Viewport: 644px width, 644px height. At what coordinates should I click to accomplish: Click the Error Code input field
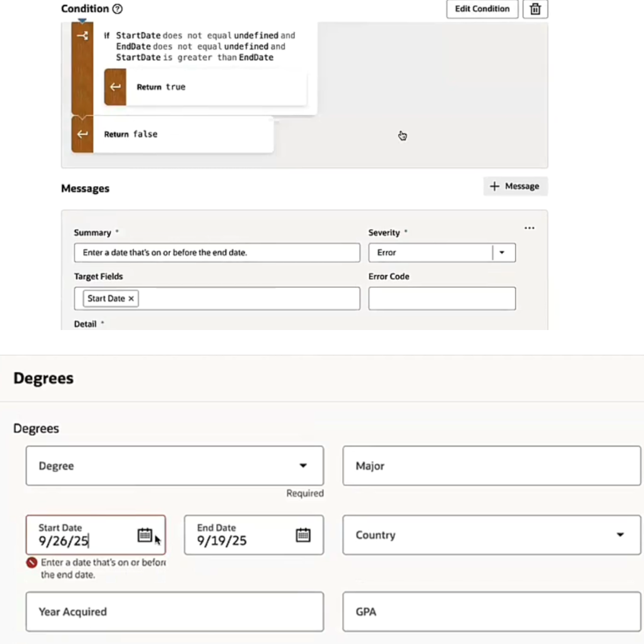[x=442, y=298]
